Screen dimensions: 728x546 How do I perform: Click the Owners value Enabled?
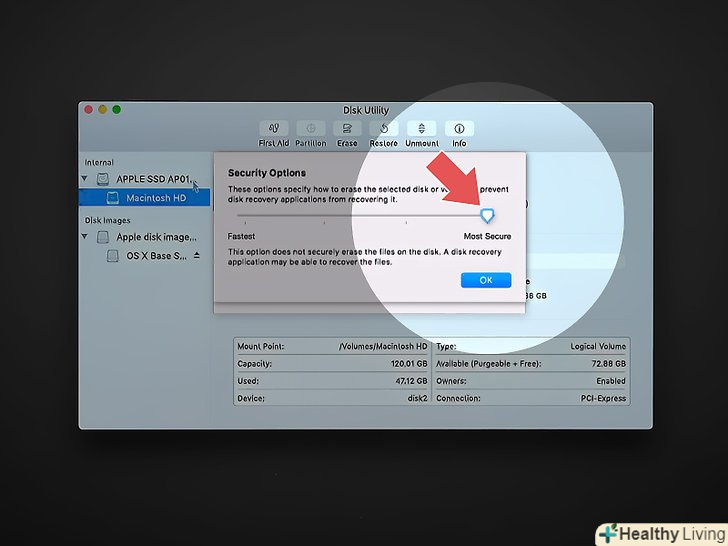(x=611, y=381)
